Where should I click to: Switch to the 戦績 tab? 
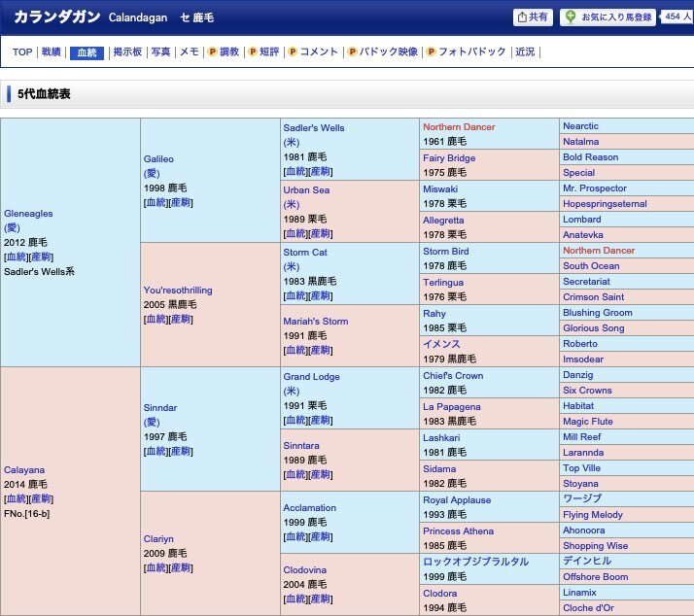tap(52, 52)
